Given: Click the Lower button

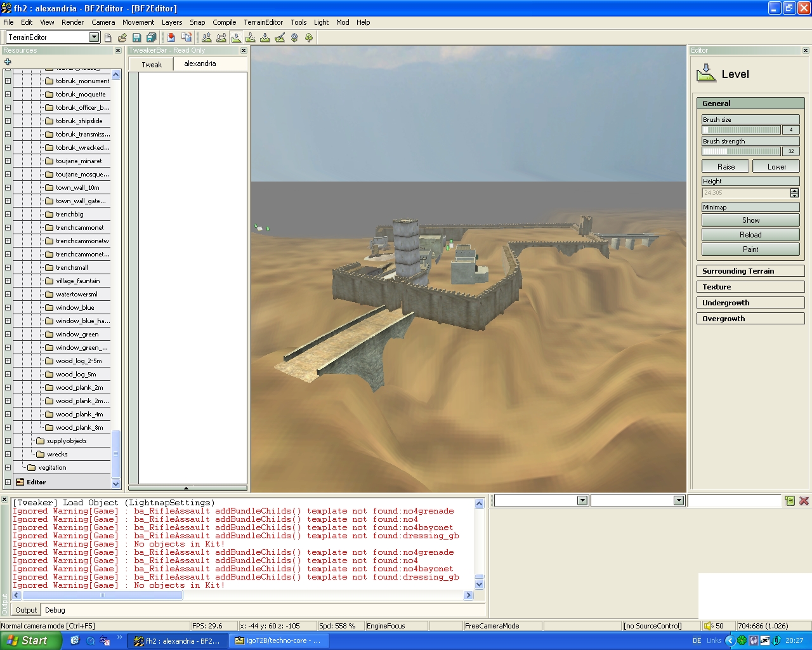Looking at the screenshot, I should point(776,166).
